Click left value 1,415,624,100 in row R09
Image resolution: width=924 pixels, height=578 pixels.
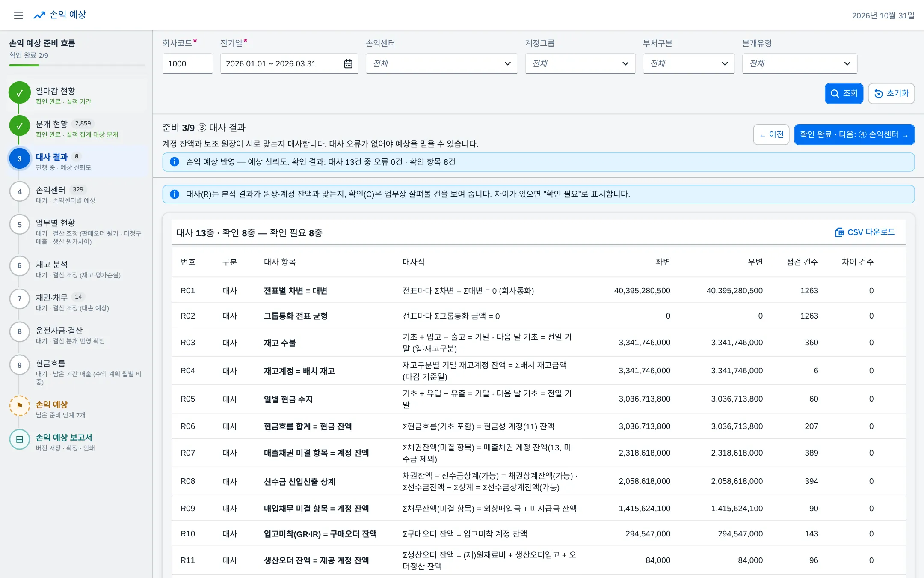coord(644,509)
